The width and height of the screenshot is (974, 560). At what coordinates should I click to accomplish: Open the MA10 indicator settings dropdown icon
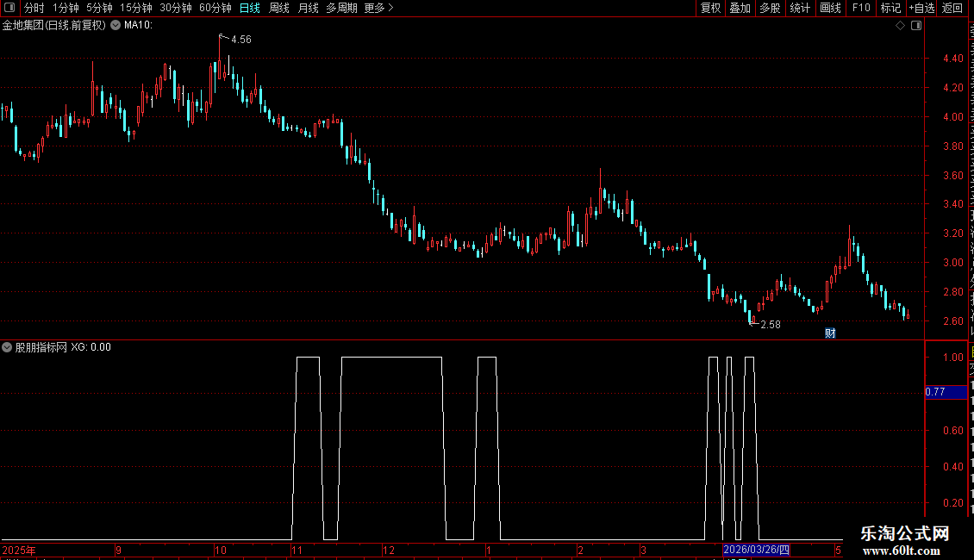[x=116, y=25]
